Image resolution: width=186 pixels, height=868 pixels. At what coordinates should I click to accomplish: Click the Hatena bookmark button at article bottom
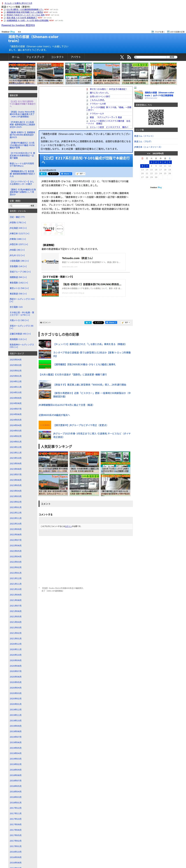88,322
